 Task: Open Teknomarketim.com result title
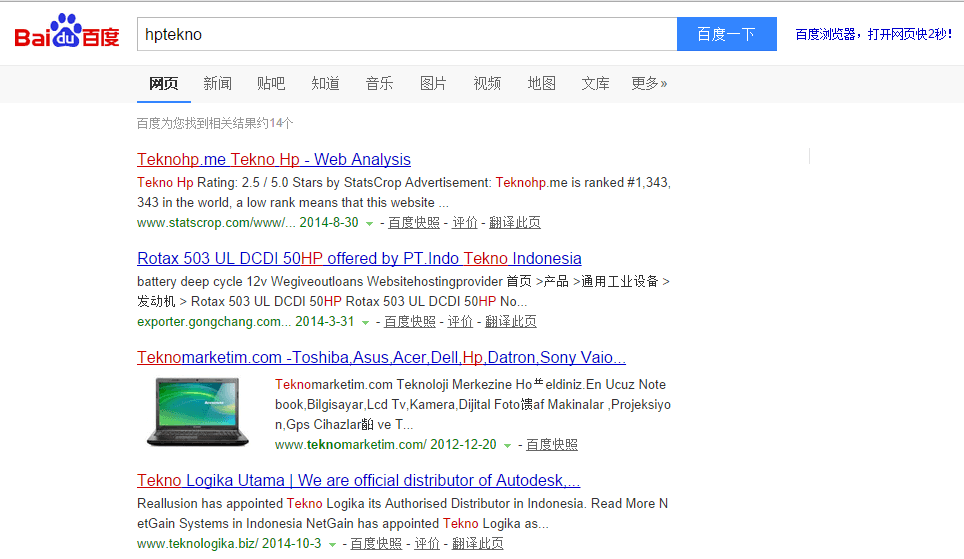click(381, 357)
